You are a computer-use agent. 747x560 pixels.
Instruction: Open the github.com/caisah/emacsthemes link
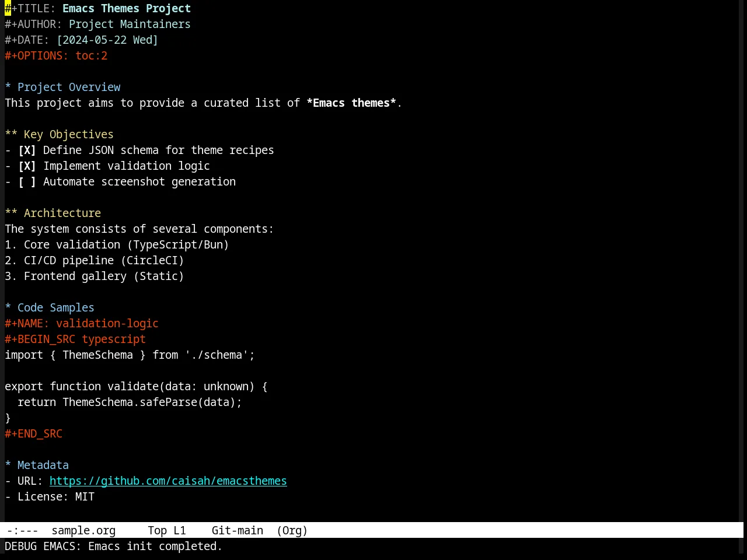point(168,481)
